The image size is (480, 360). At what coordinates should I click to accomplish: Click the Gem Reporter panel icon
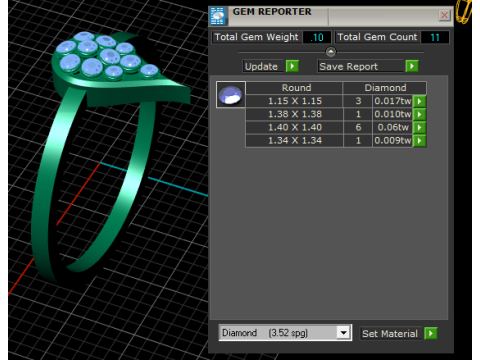click(x=218, y=16)
